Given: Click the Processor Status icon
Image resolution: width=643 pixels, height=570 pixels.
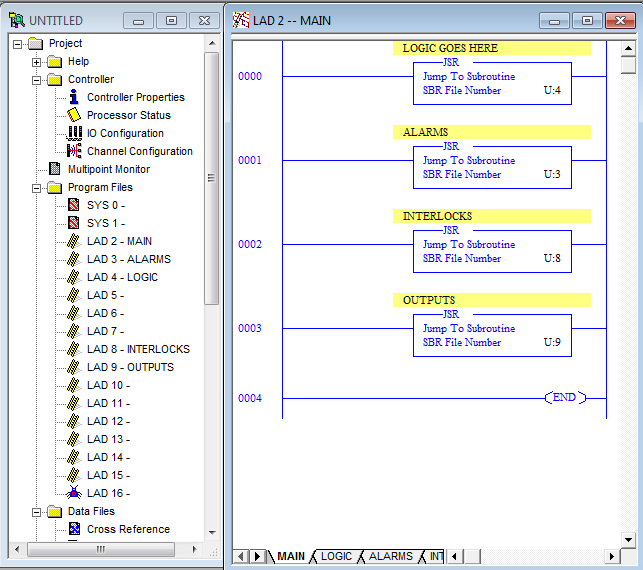Looking at the screenshot, I should (x=74, y=115).
